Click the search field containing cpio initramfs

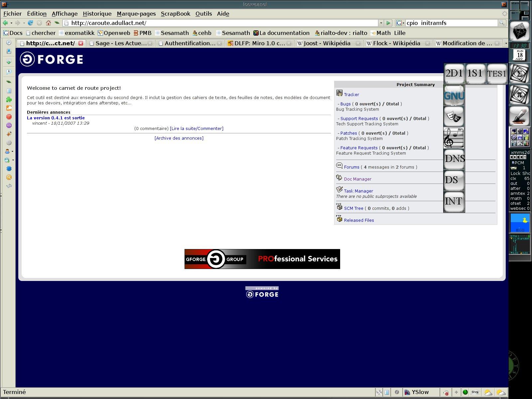(x=451, y=23)
